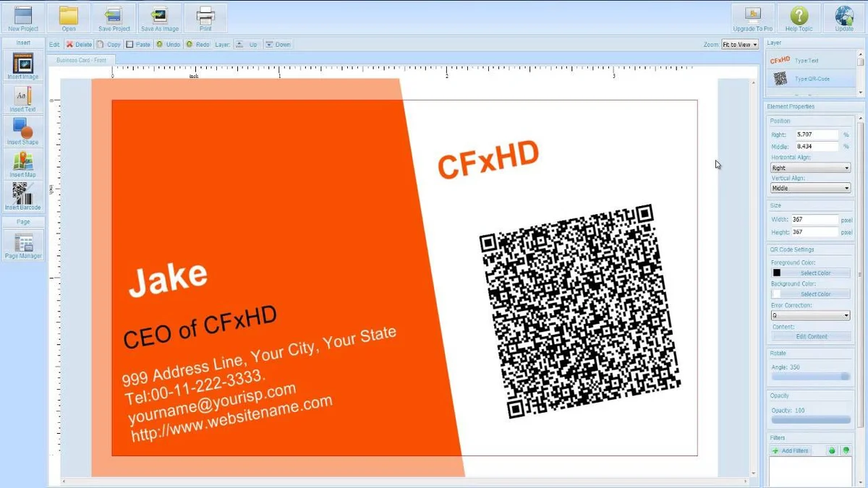Adjust the Rotate Angle slider
Viewport: 868px width, 488px height.
[811, 377]
